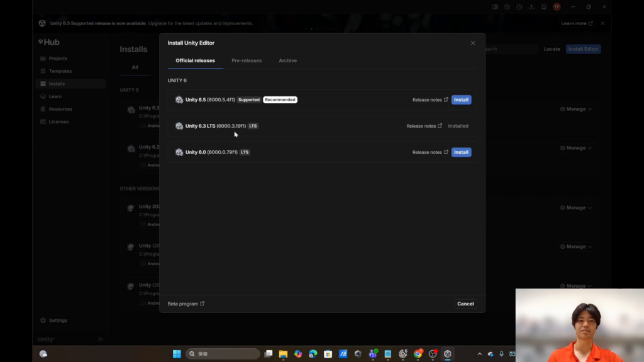Screen dimensions: 644x362
Task: Open Projects in the Hub sidebar
Action: click(x=70, y=58)
